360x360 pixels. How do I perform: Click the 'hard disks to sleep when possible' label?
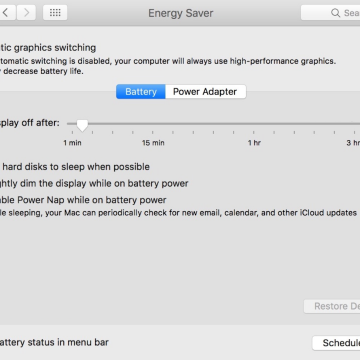click(x=76, y=167)
